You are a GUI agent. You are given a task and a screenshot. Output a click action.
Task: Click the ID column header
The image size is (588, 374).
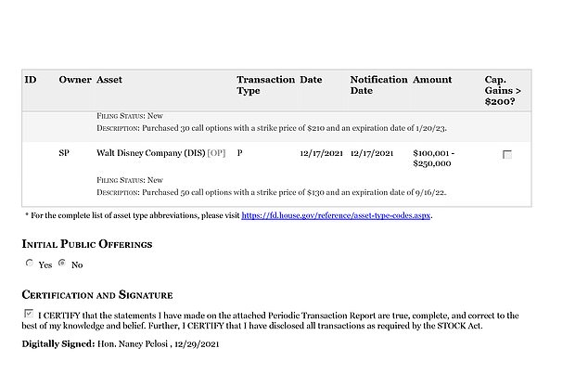point(31,80)
